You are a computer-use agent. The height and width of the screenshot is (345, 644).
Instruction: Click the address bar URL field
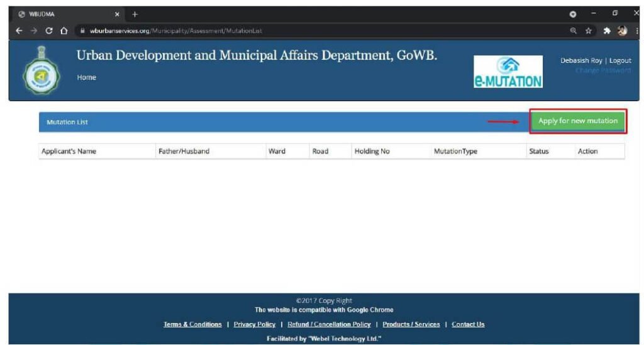tap(320, 31)
